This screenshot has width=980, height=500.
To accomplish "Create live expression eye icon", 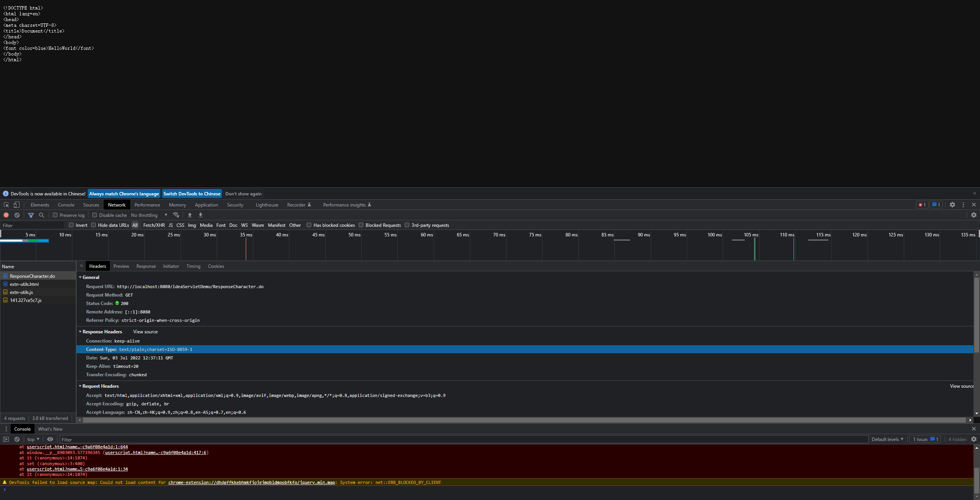I will click(50, 439).
